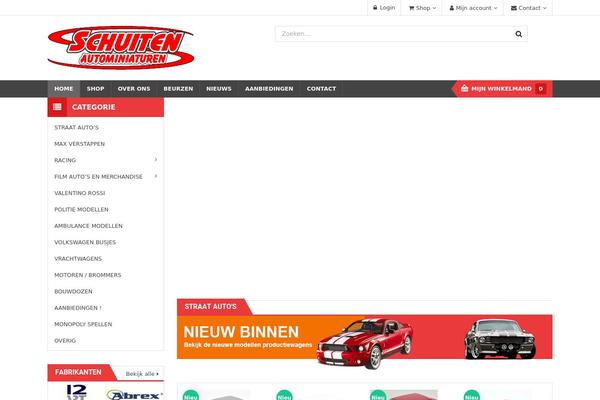Click the cart item count badge
The image size is (600, 400).
click(541, 89)
